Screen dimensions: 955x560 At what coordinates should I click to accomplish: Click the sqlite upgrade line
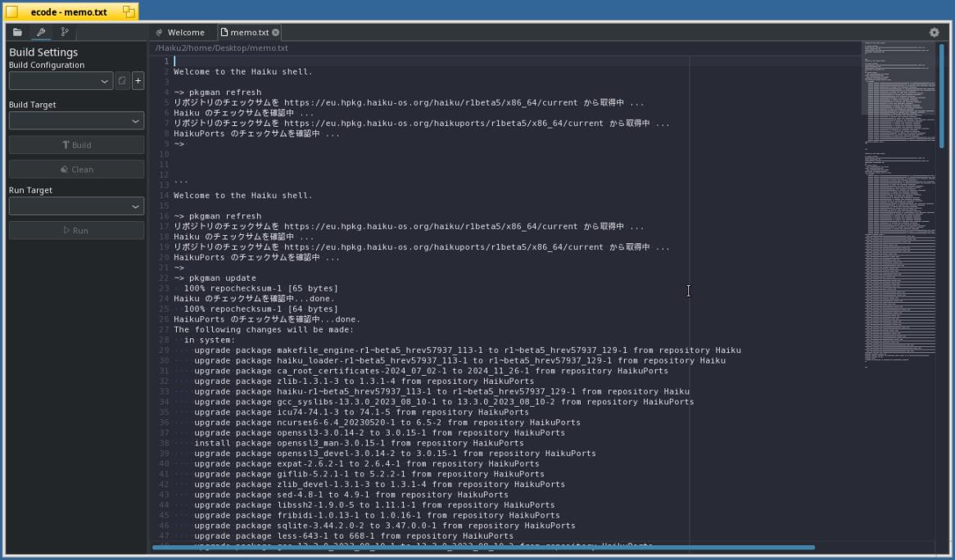[x=385, y=526]
